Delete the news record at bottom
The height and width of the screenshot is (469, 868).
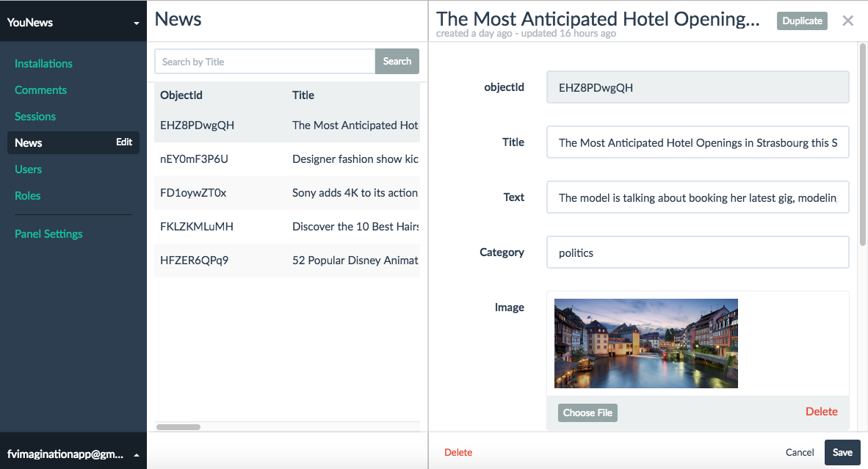click(x=458, y=452)
